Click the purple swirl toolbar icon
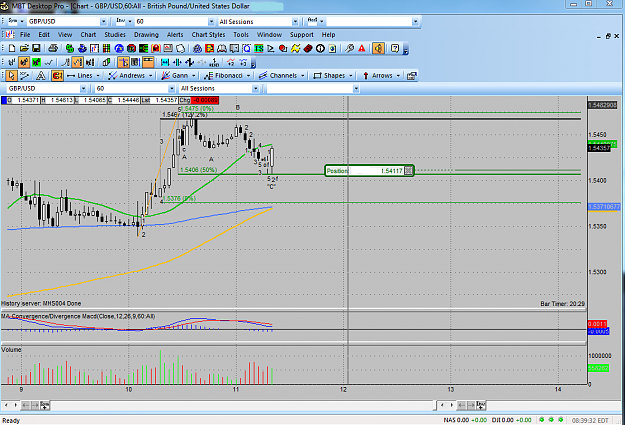625x425 pixels. [x=197, y=48]
